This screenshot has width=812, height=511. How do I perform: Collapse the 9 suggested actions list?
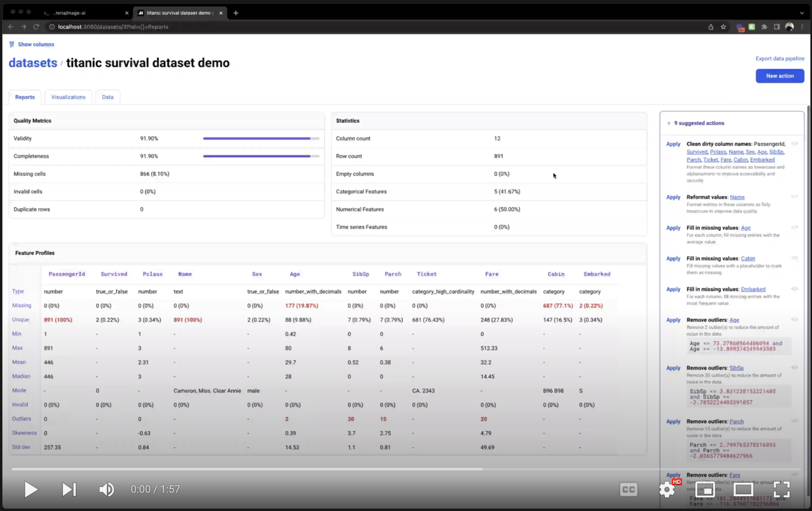tap(669, 123)
